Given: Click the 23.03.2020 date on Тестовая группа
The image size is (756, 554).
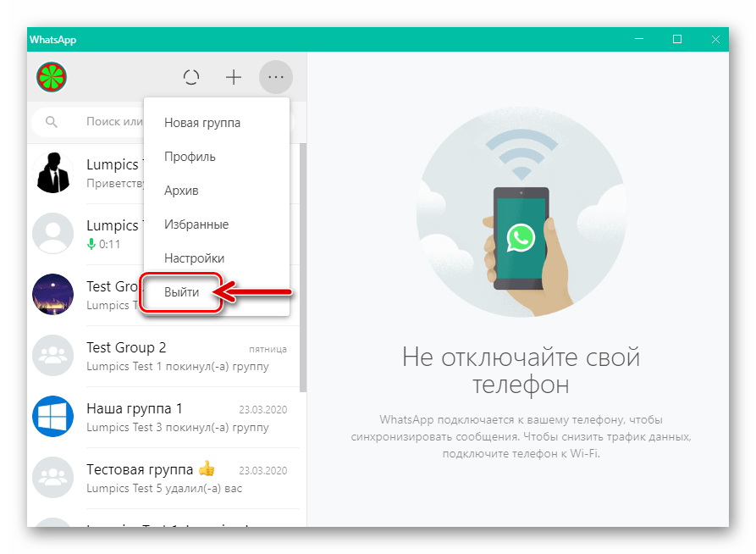Looking at the screenshot, I should 263,470.
